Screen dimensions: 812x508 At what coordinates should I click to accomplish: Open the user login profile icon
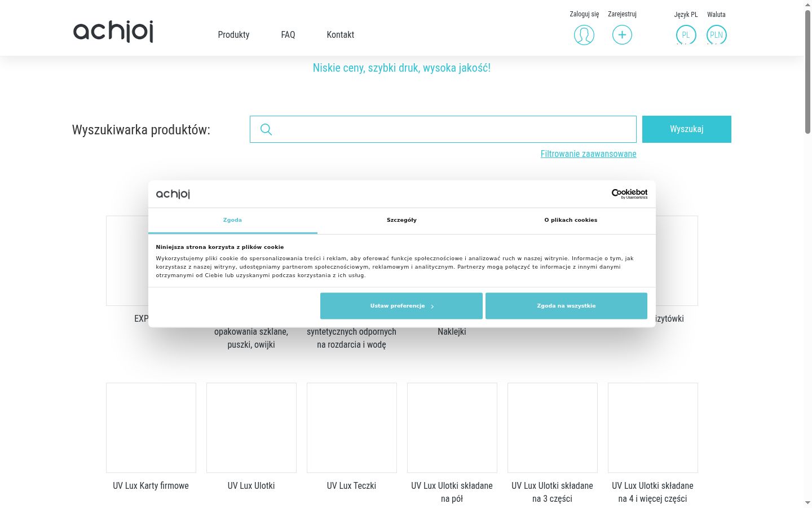[x=584, y=35]
